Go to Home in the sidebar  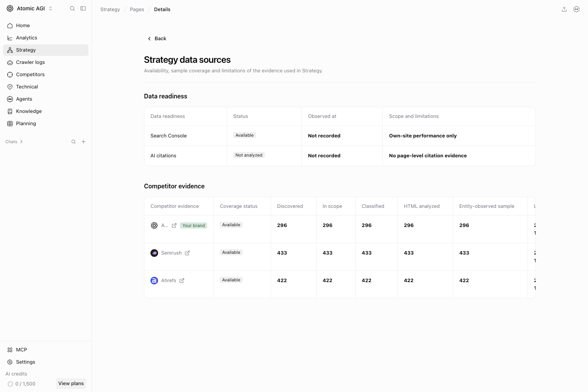tap(46, 26)
